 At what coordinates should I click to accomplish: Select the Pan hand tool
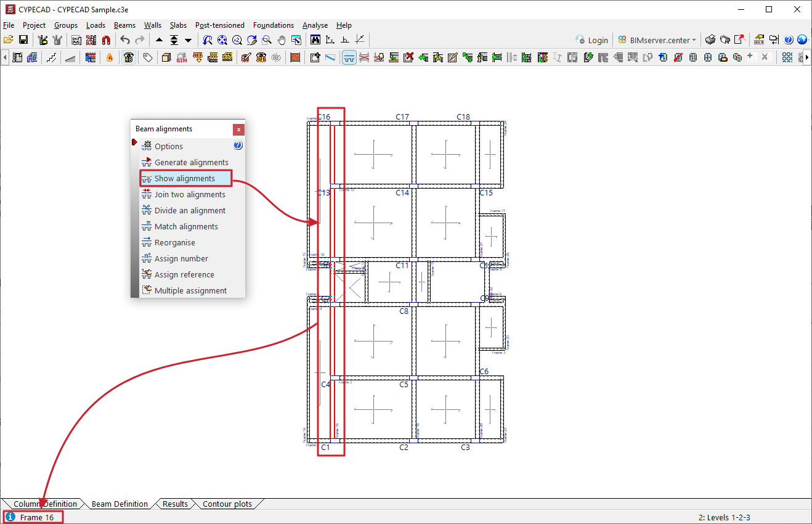[282, 40]
